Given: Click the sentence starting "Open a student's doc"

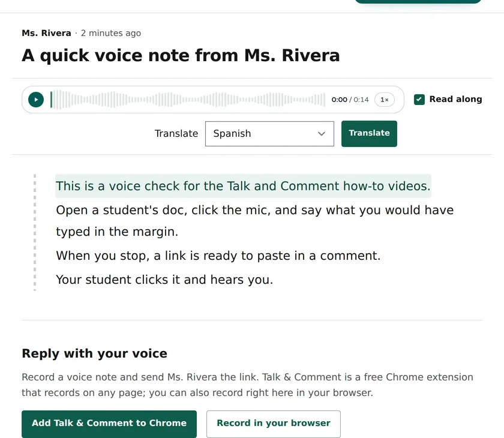Looking at the screenshot, I should click(254, 221).
